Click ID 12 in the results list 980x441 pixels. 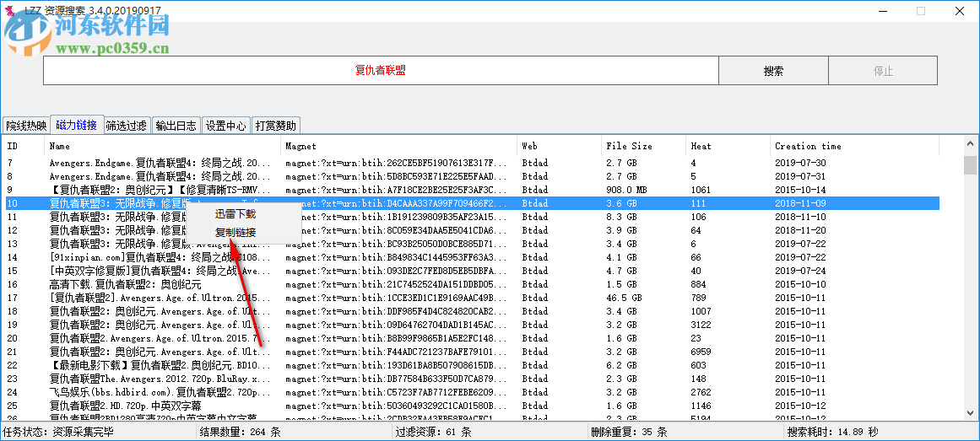13,230
